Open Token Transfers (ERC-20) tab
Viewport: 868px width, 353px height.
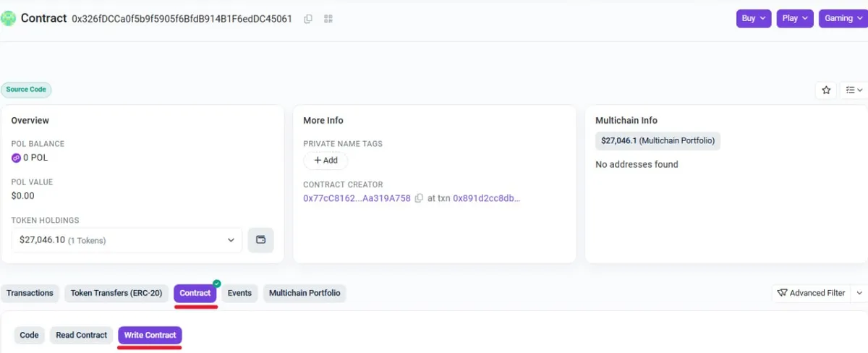point(117,293)
